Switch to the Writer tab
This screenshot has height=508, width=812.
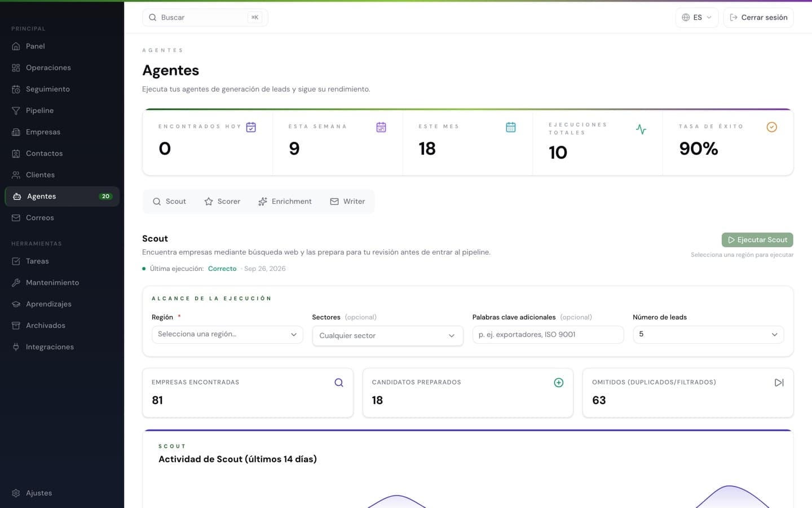pos(347,202)
